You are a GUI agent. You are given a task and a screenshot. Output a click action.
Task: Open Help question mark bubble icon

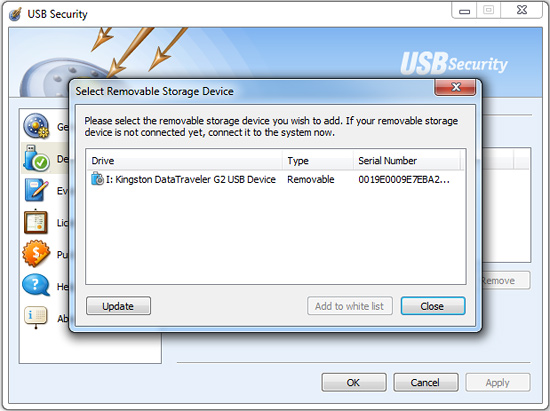(36, 285)
